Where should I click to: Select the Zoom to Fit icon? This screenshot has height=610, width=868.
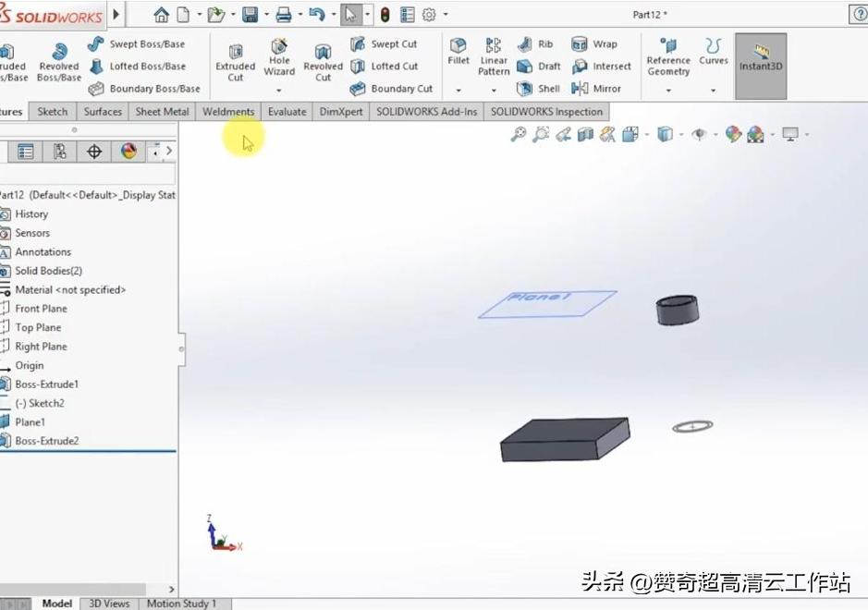(x=520, y=134)
